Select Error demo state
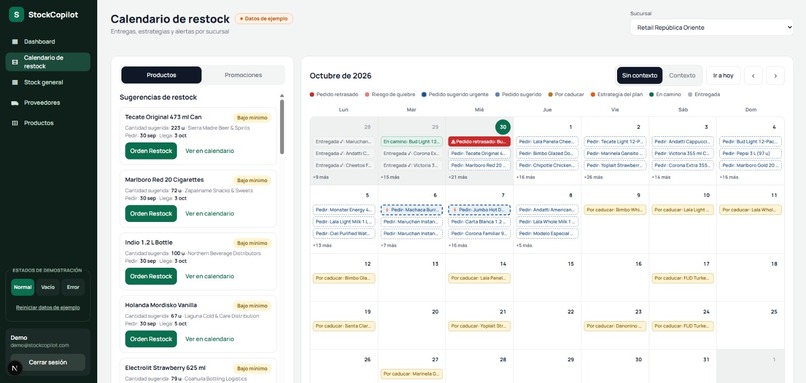806x383 pixels. [73, 287]
